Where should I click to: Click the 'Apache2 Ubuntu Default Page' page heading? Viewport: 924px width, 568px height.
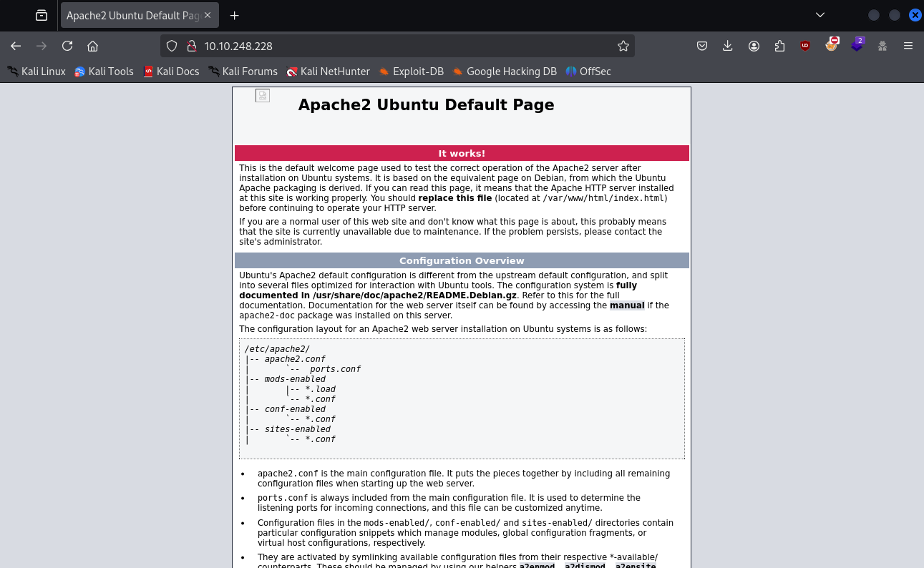tap(426, 104)
